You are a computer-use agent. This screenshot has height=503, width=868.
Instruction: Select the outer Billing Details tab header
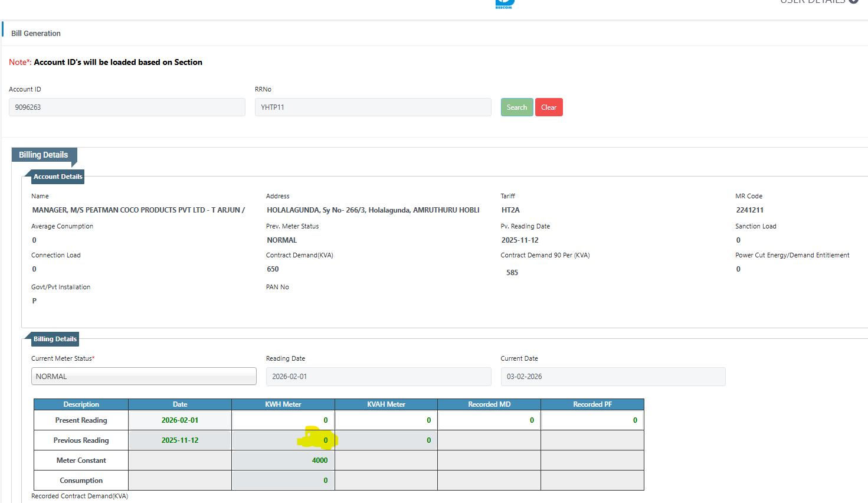(x=44, y=155)
